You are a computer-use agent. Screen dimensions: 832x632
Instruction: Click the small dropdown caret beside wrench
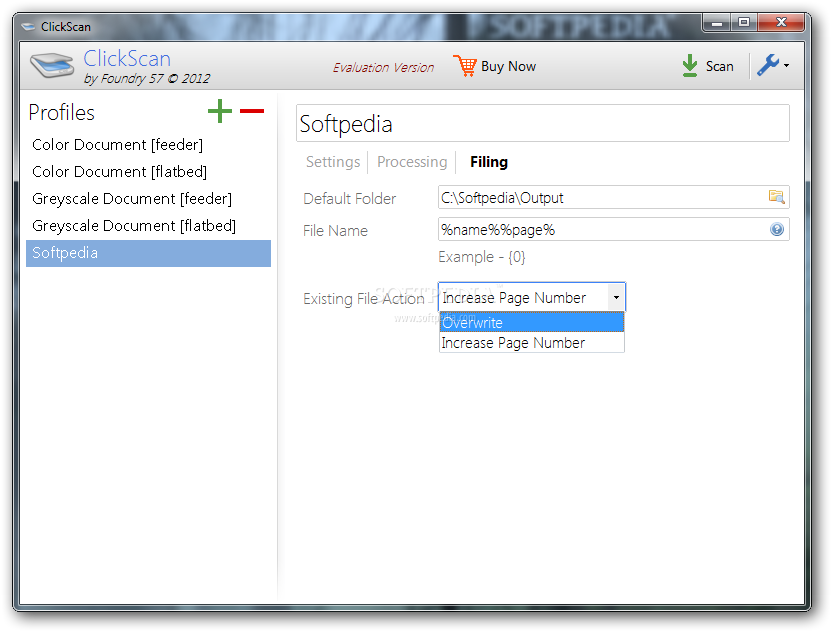pos(786,65)
